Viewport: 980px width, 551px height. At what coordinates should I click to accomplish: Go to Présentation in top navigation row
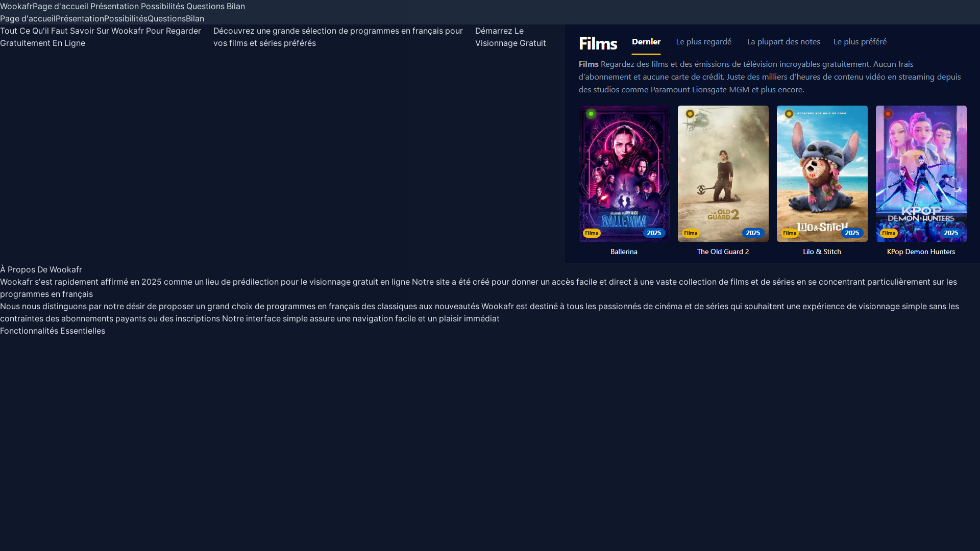[114, 6]
